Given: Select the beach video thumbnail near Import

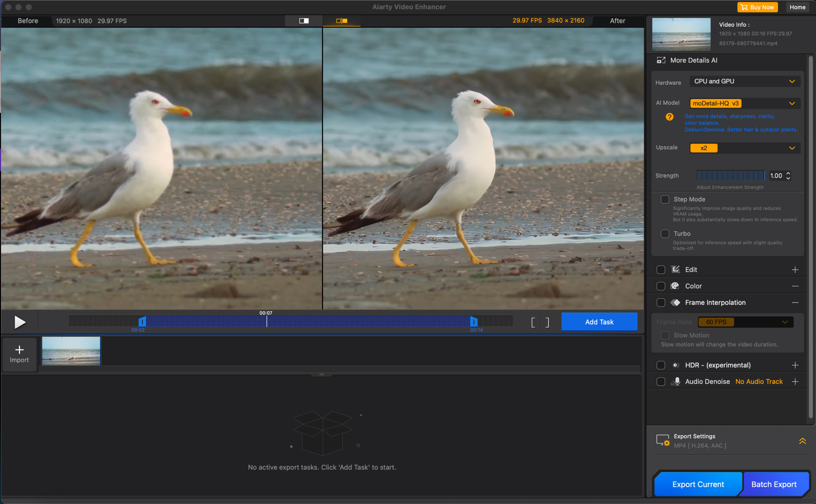Looking at the screenshot, I should pyautogui.click(x=70, y=351).
